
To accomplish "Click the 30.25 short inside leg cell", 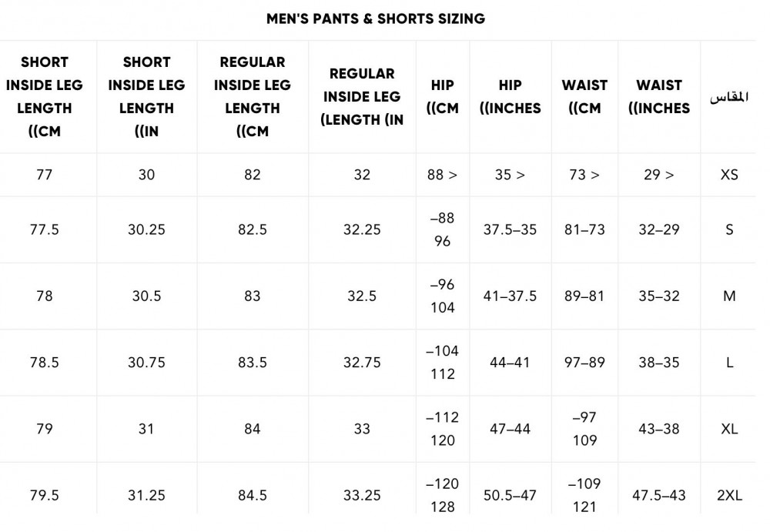I will pos(146,229).
